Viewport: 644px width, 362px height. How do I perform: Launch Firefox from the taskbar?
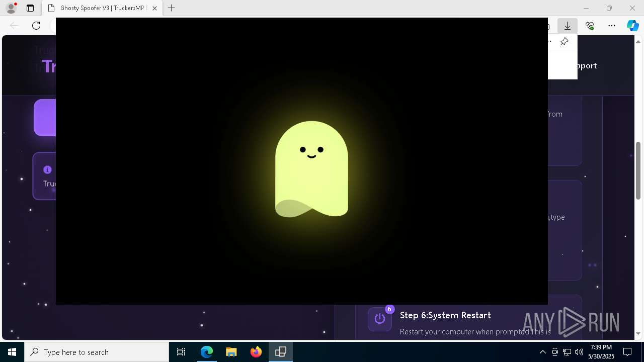pos(256,352)
